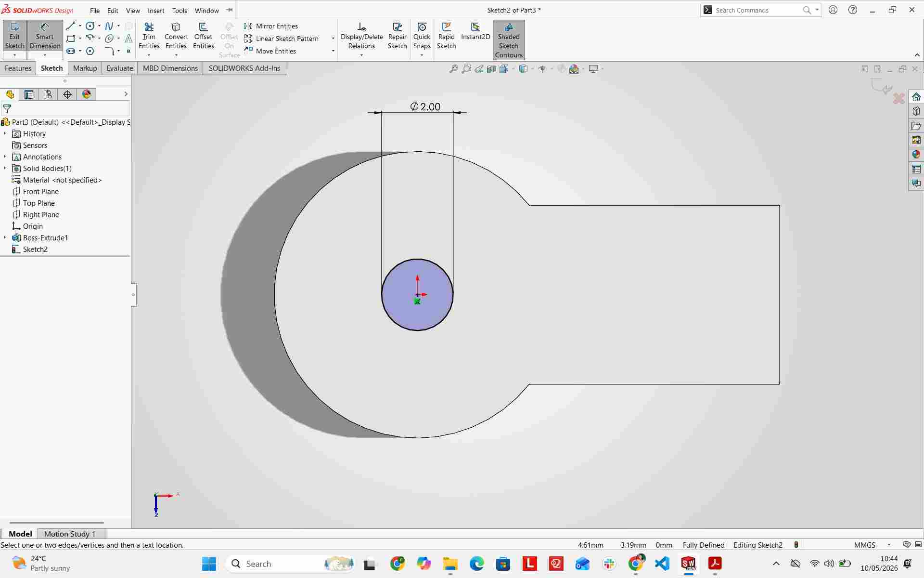The height and width of the screenshot is (578, 924).
Task: Open Smart Dimension dropdown arrow
Action: pyautogui.click(x=44, y=55)
